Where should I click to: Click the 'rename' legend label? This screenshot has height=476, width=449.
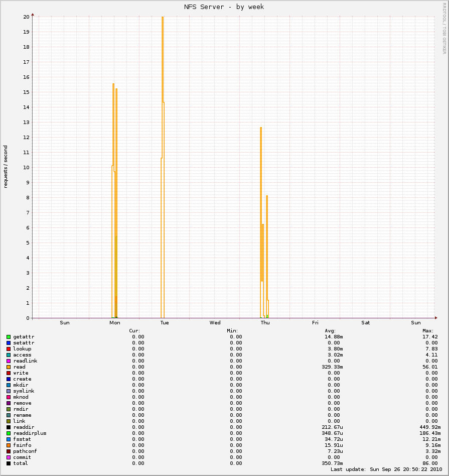point(22,415)
